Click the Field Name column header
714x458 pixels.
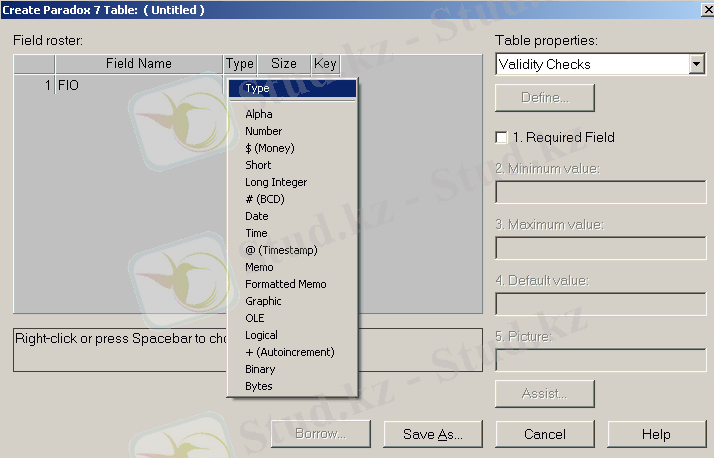pos(139,64)
